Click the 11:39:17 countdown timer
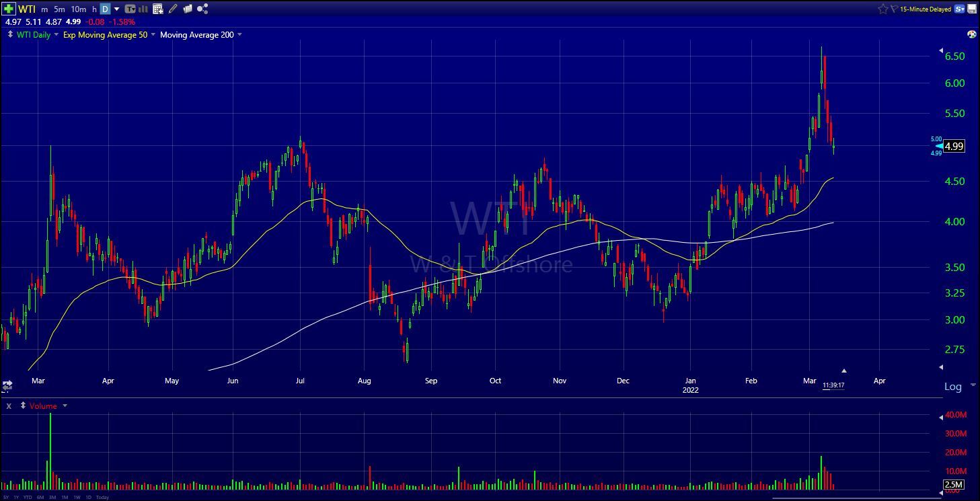Image resolution: width=980 pixels, height=501 pixels. tap(833, 385)
